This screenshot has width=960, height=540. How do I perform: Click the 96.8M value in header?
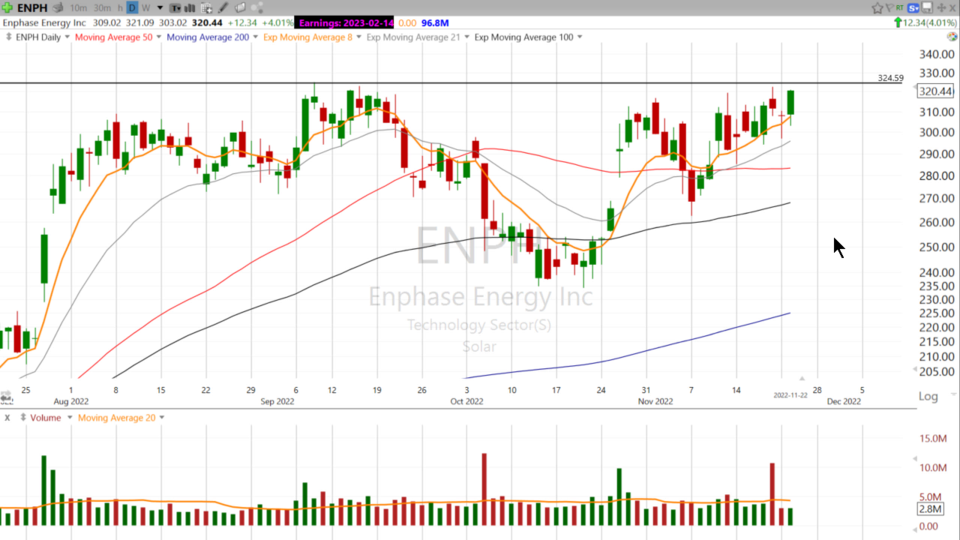pyautogui.click(x=435, y=23)
